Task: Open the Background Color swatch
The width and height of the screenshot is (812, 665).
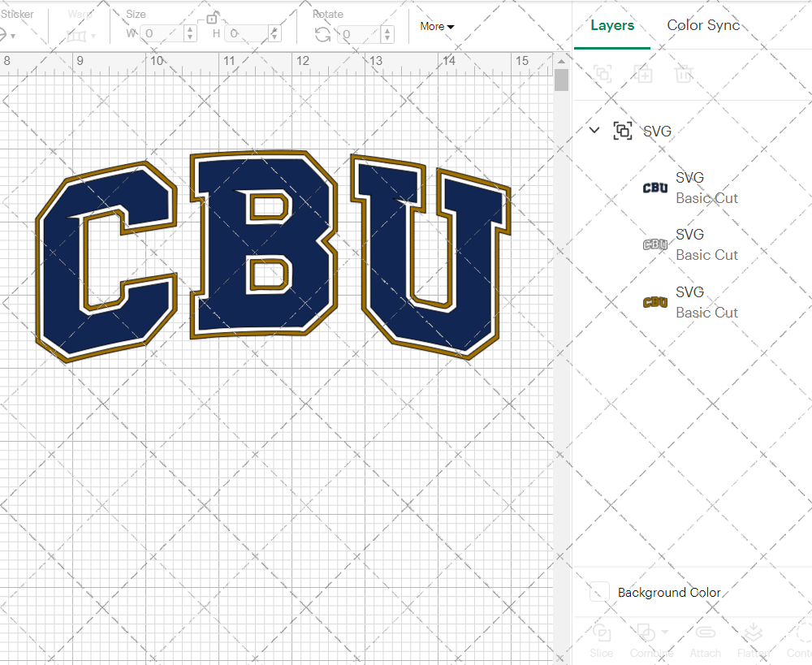Action: point(598,592)
